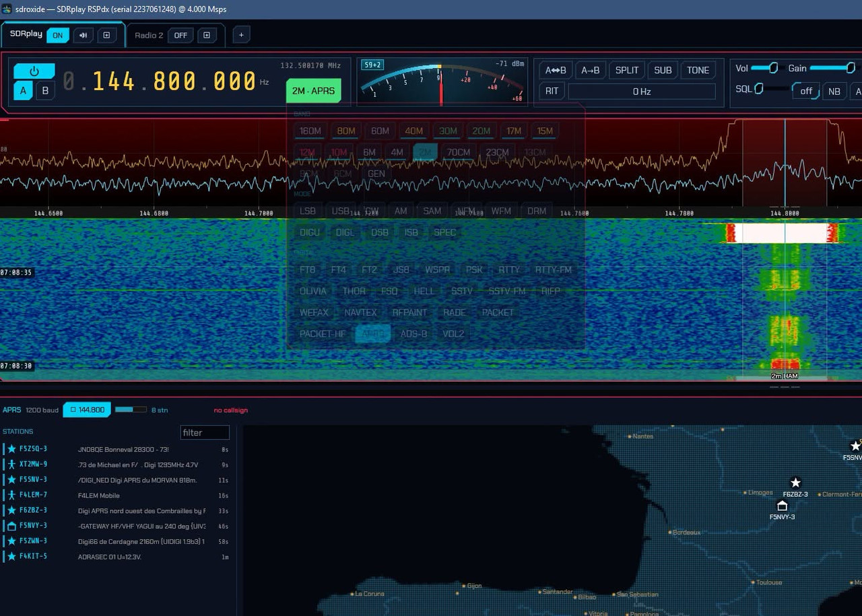Viewport: 862px width, 616px height.
Task: Select 20M band in popup
Action: click(481, 131)
